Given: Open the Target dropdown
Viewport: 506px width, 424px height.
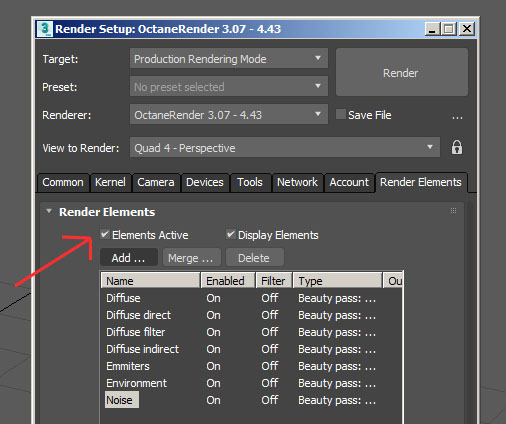Looking at the screenshot, I should [229, 59].
